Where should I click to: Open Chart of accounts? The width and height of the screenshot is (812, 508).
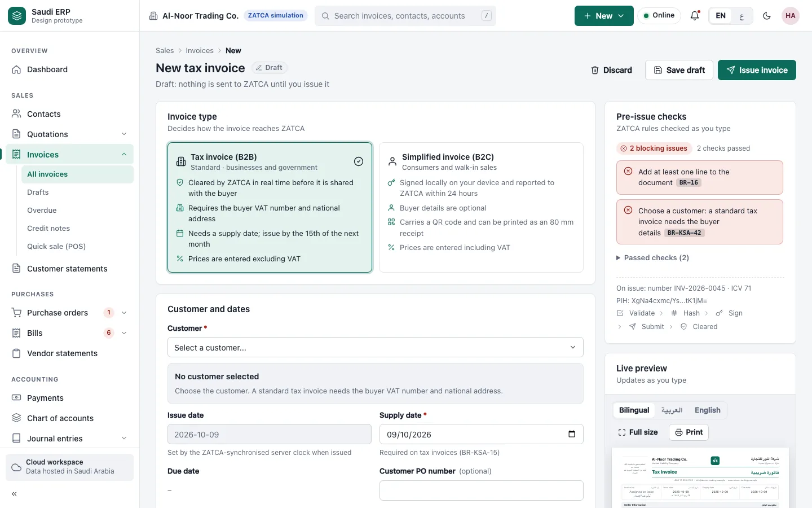point(69,418)
